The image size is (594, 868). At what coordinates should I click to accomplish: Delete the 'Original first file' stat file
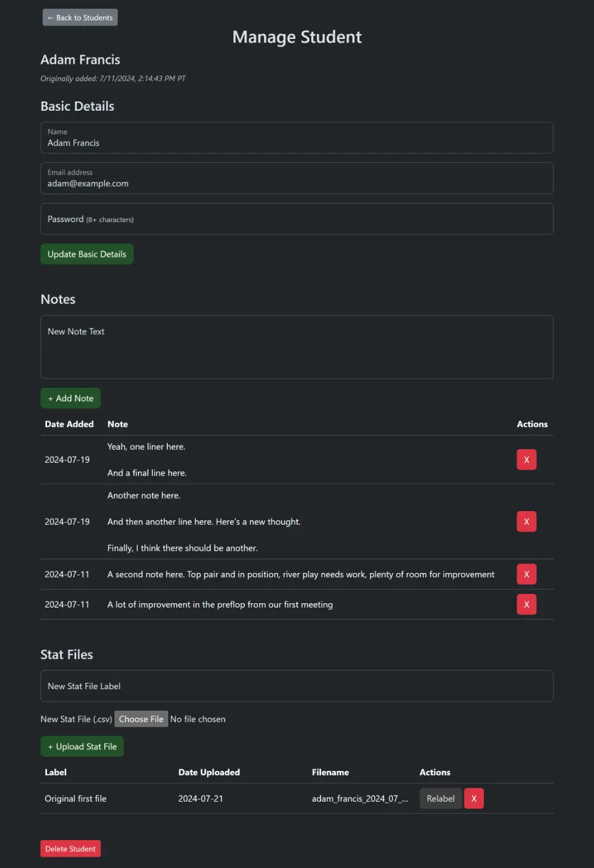(x=474, y=799)
